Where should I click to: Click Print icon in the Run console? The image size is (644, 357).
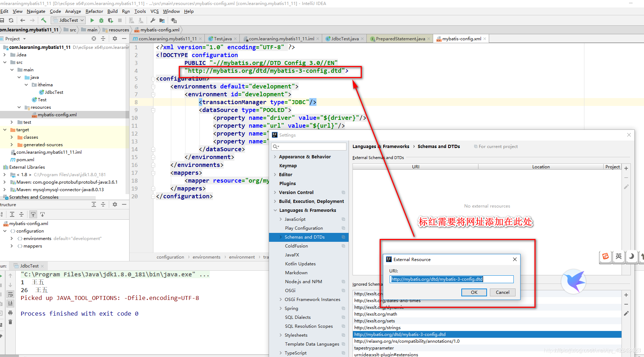coord(10,313)
